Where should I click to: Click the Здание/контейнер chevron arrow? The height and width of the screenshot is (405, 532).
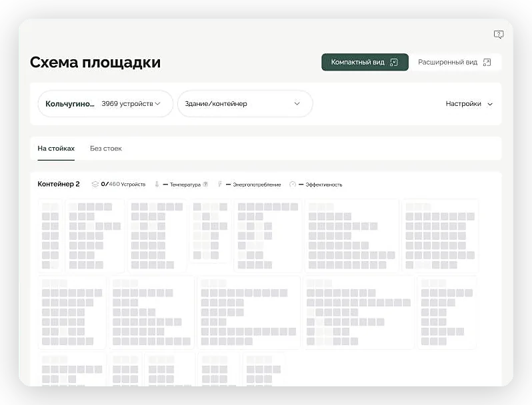(x=297, y=104)
